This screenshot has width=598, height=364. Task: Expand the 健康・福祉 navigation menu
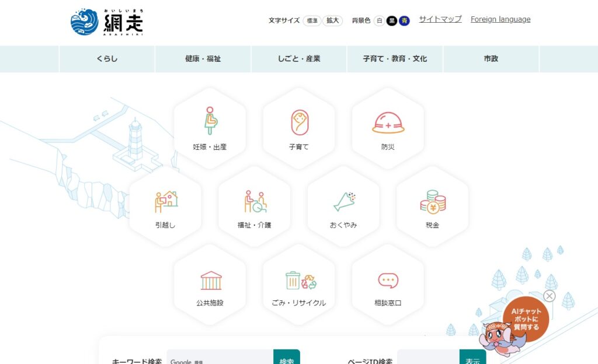click(203, 59)
